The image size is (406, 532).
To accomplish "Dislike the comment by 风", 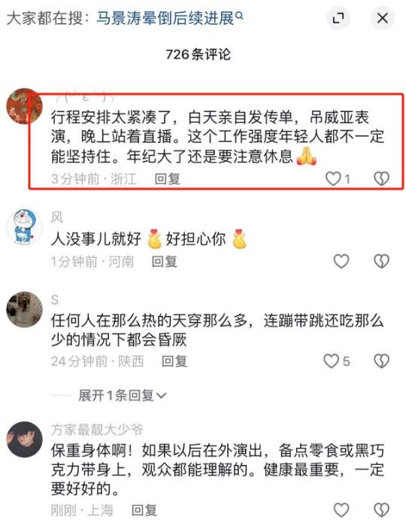I will tap(382, 261).
